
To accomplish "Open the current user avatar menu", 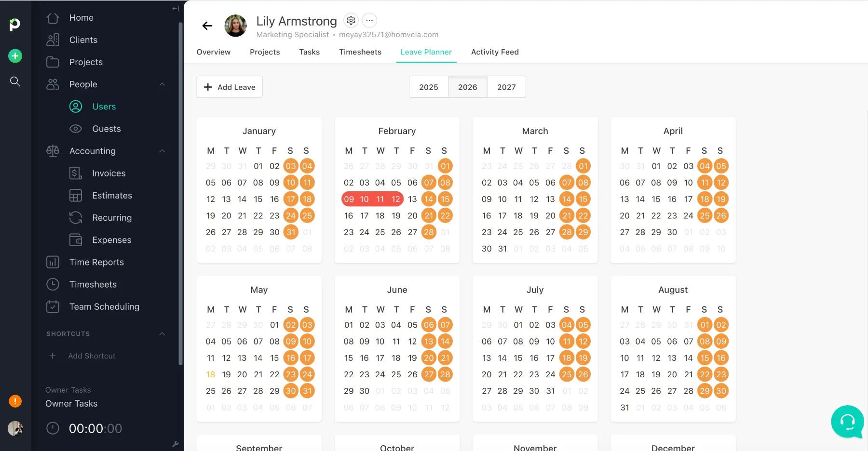I will click(x=15, y=428).
